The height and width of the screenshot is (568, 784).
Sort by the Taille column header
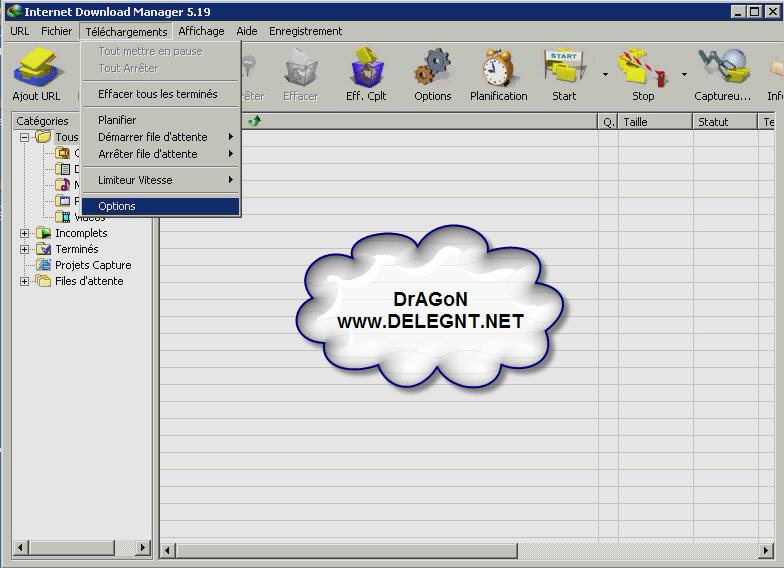[x=655, y=122]
